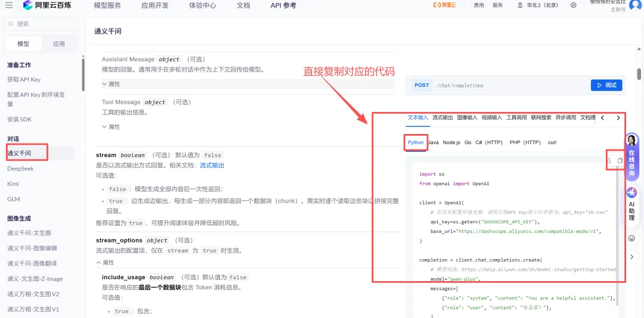Open the 阿里云 orange logo link
This screenshot has width=644, height=318.
click(444, 5)
